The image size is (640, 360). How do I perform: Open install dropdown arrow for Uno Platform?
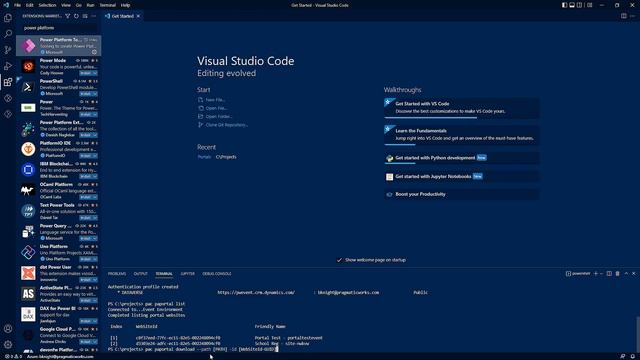pos(95,259)
